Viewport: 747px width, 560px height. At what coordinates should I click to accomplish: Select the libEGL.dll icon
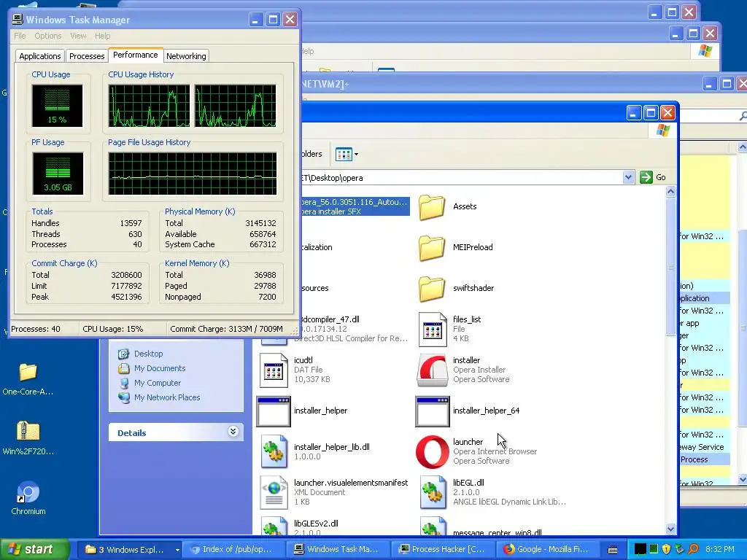click(433, 492)
